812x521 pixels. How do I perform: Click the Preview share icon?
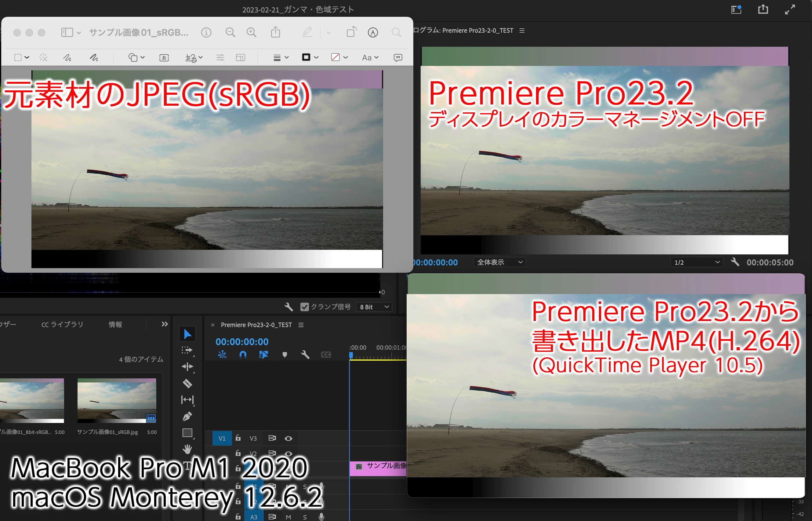pyautogui.click(x=276, y=32)
